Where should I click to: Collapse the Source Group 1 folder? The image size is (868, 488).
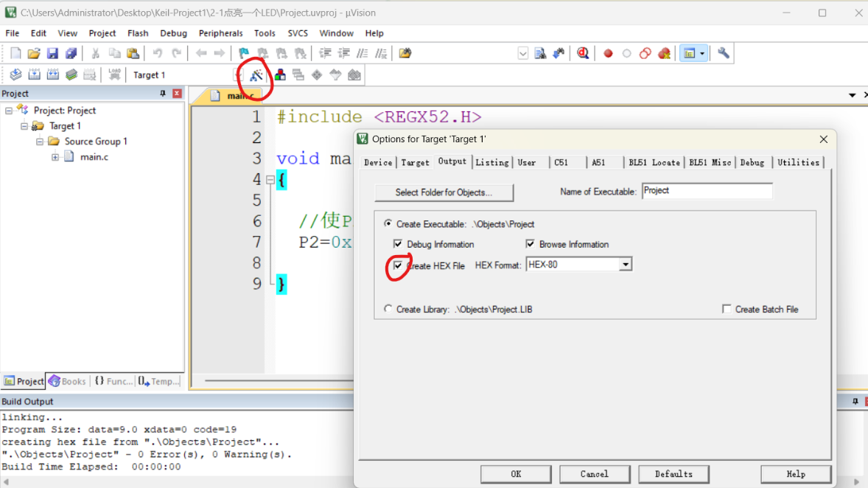pos(40,142)
